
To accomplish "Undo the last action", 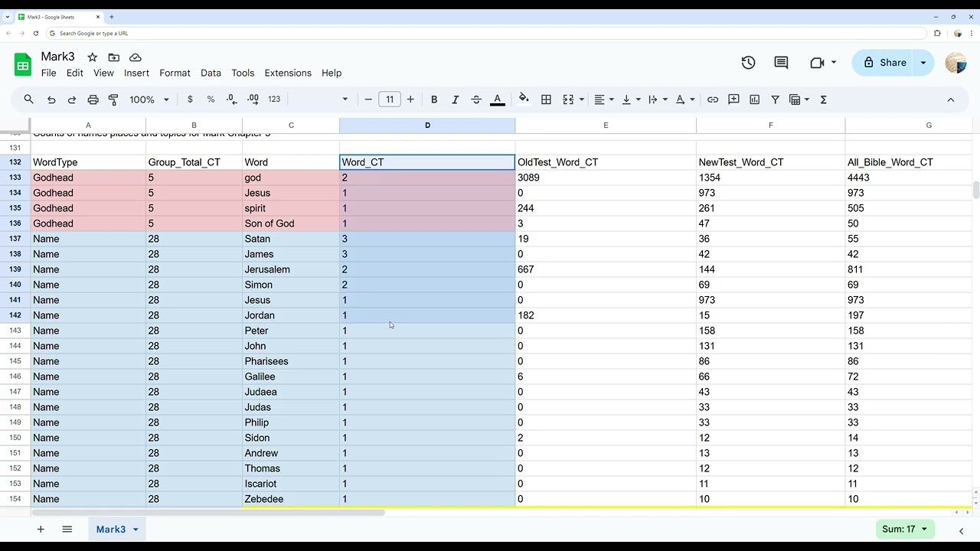I will coord(51,99).
